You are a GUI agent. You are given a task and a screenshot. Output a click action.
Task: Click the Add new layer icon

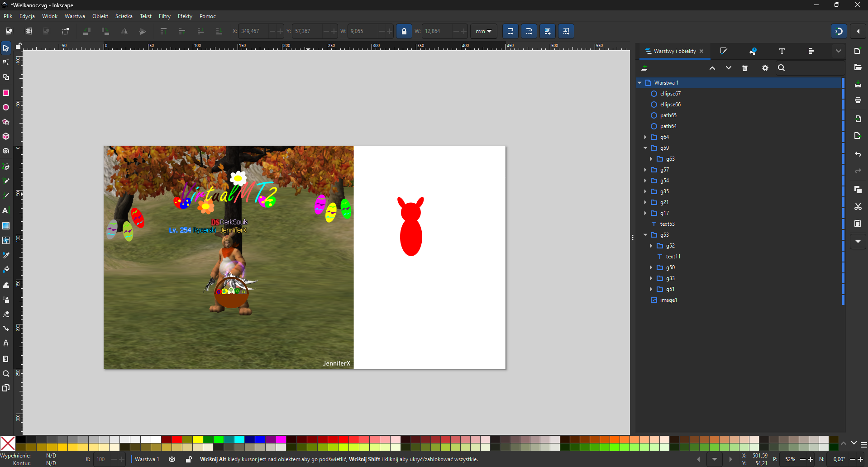pyautogui.click(x=644, y=68)
